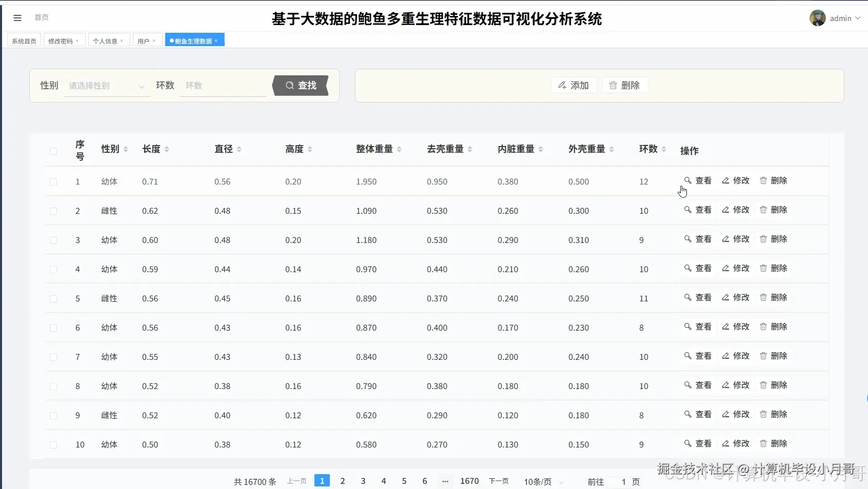The height and width of the screenshot is (489, 868).
Task: Open the hamburger menu icon
Action: (17, 18)
